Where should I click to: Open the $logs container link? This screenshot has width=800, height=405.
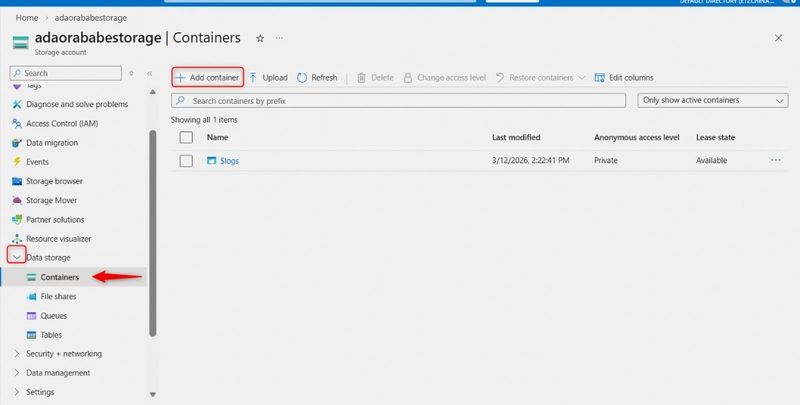point(229,161)
